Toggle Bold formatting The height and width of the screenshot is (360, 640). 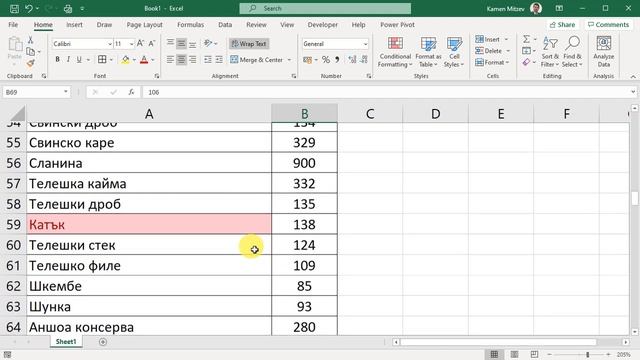coord(57,60)
